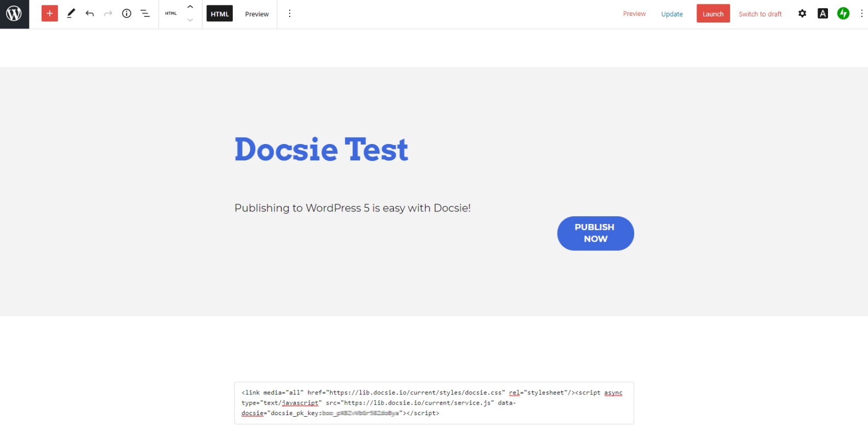Open the block List View outline
868x431 pixels.
[145, 14]
